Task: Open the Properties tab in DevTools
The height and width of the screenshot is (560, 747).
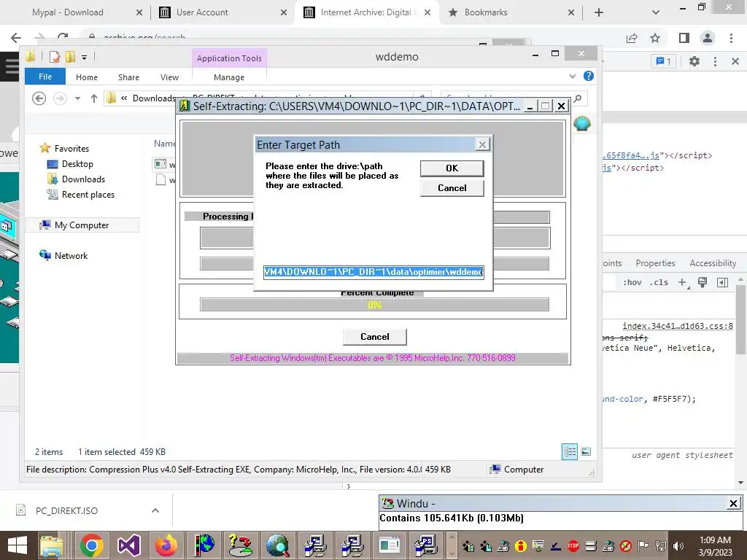Action: [x=655, y=263]
